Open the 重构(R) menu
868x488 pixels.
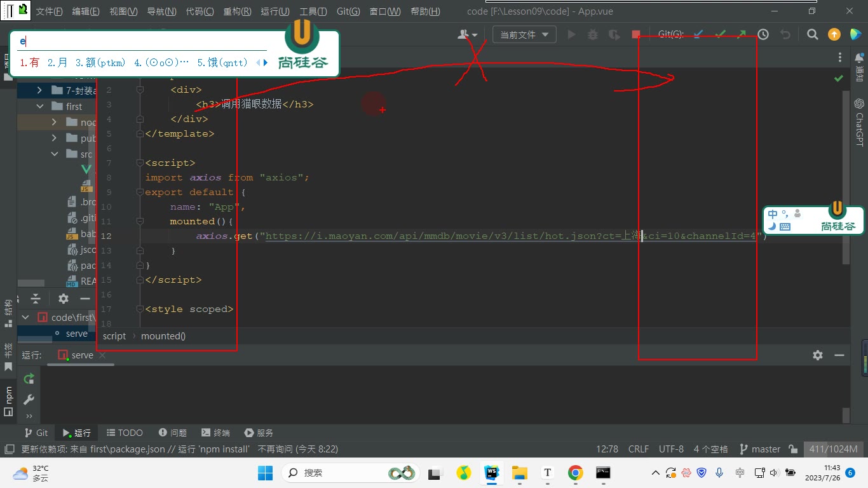click(x=237, y=11)
